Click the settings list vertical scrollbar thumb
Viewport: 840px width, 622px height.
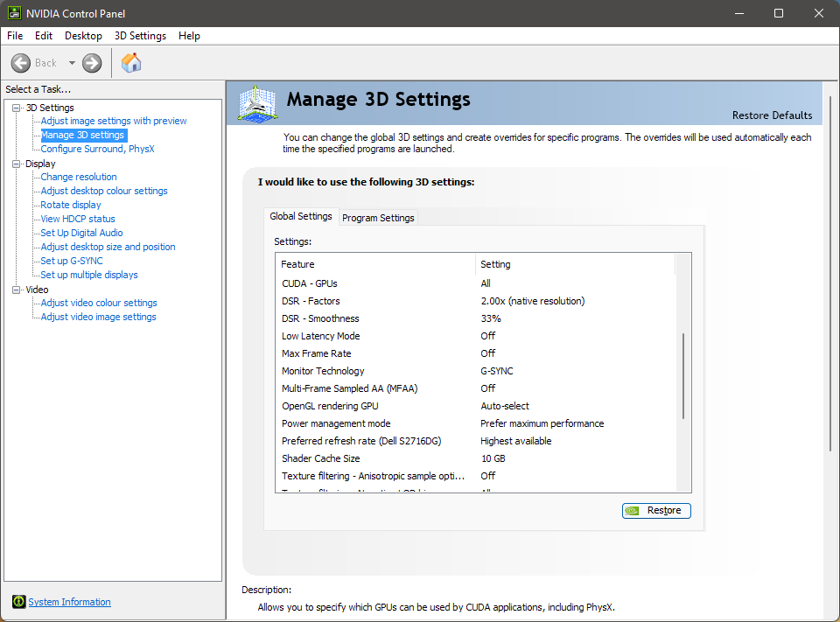(x=683, y=376)
